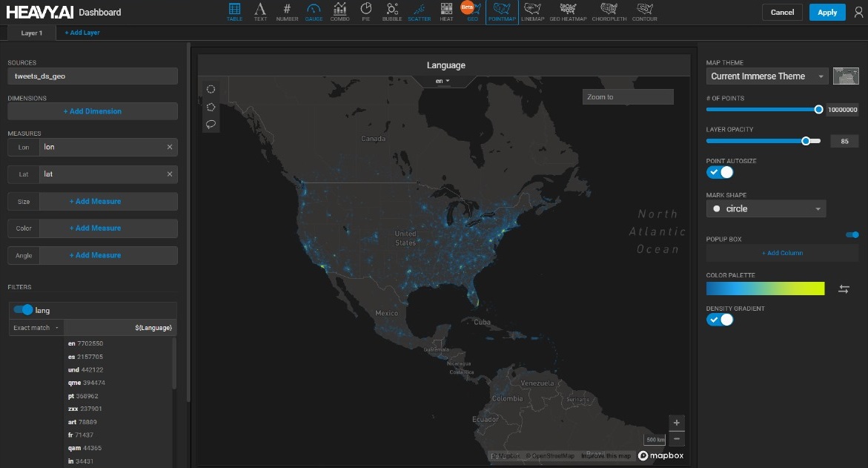868x468 pixels.
Task: Toggle the lang filter switch
Action: [x=23, y=310]
